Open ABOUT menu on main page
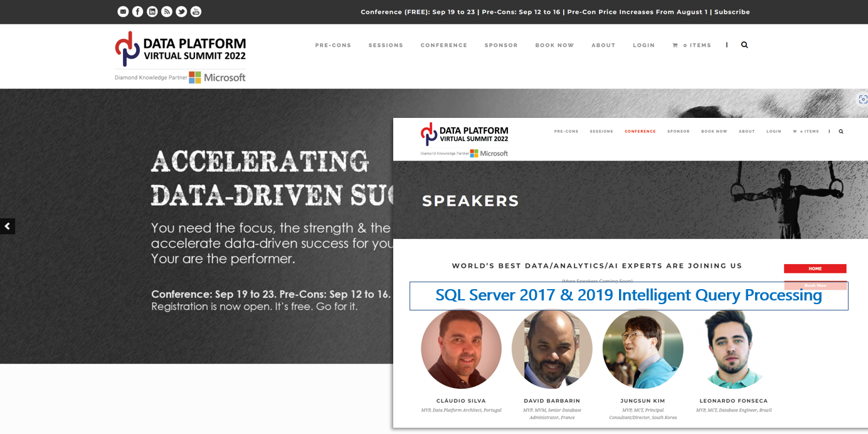Viewport: 868px width, 434px height. (603, 45)
